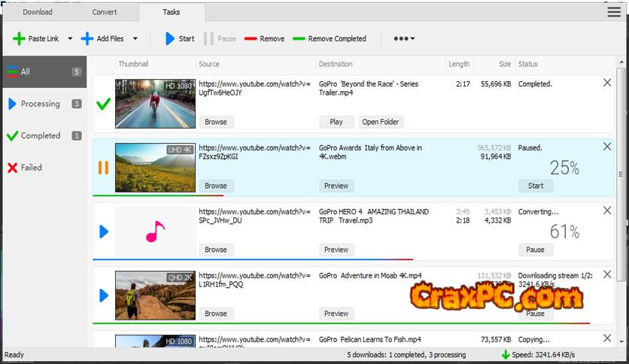Show only Processing tasks in sidebar
Image resolution: width=629 pixels, height=364 pixels.
[40, 104]
